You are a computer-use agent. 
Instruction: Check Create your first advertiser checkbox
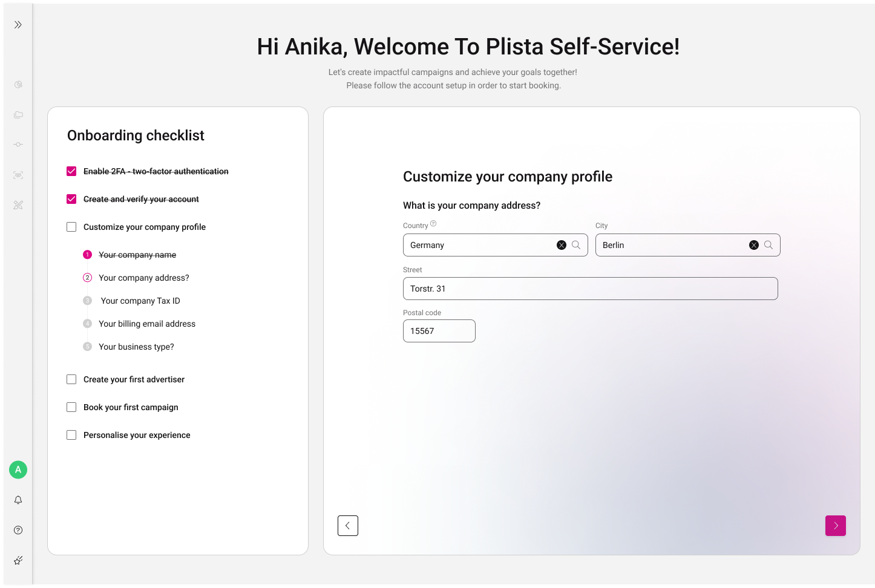pyautogui.click(x=71, y=379)
